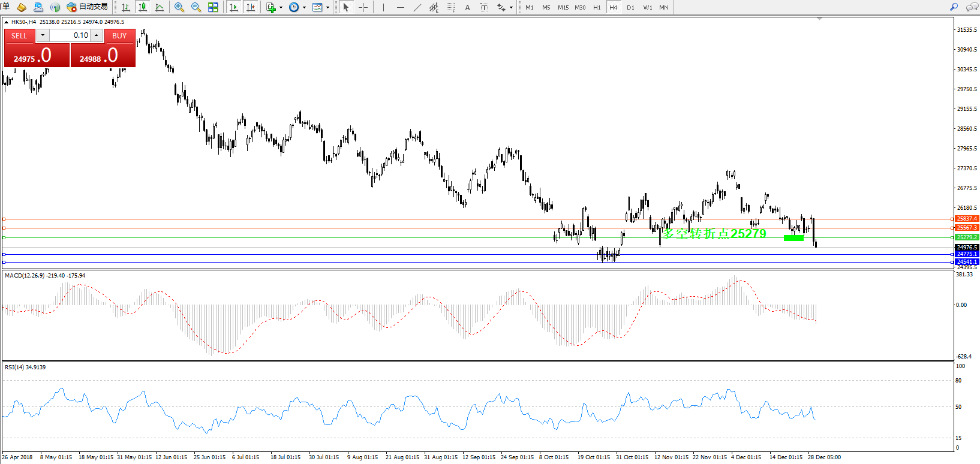Viewport: 980px width, 464px height.
Task: Switch chart to candlestick display
Action: 143,7
